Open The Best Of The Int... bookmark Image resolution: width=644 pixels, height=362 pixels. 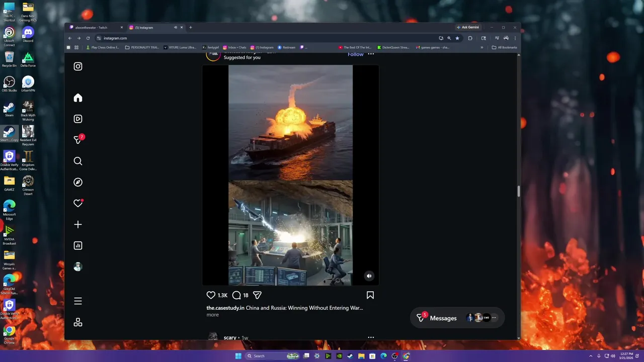(355, 47)
